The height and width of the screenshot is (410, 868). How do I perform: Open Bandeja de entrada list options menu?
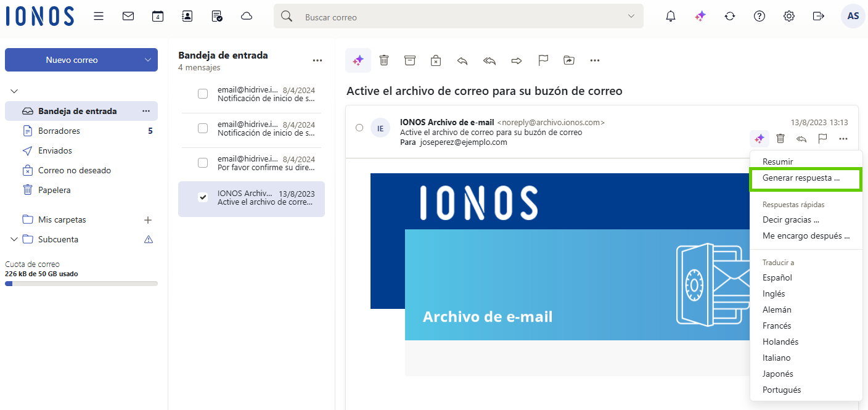[317, 60]
